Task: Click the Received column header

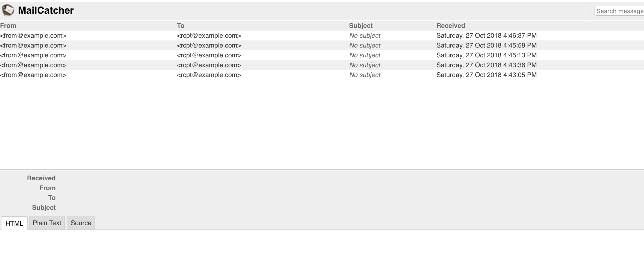Action: 451,26
